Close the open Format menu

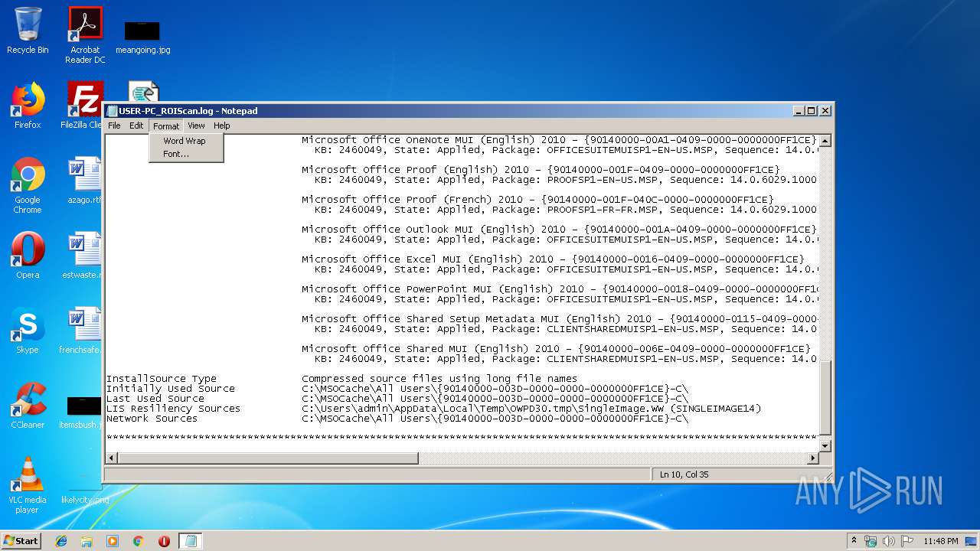[x=165, y=126]
